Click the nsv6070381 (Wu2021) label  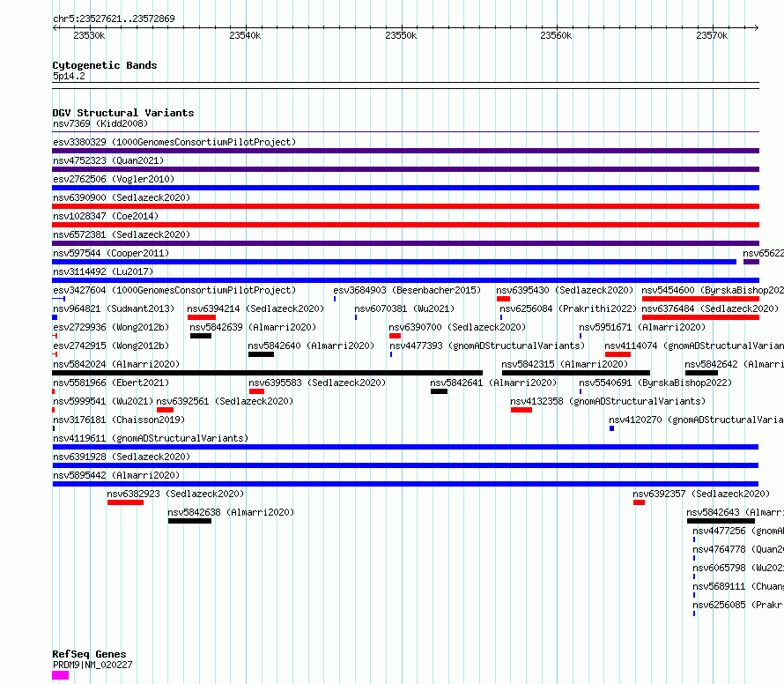(x=404, y=309)
